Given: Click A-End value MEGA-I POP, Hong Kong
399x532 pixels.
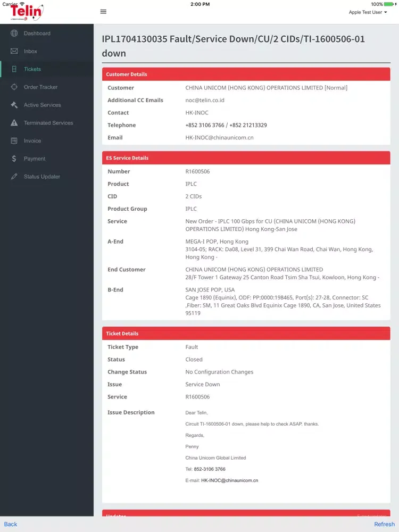Looking at the screenshot, I should click(x=217, y=242).
